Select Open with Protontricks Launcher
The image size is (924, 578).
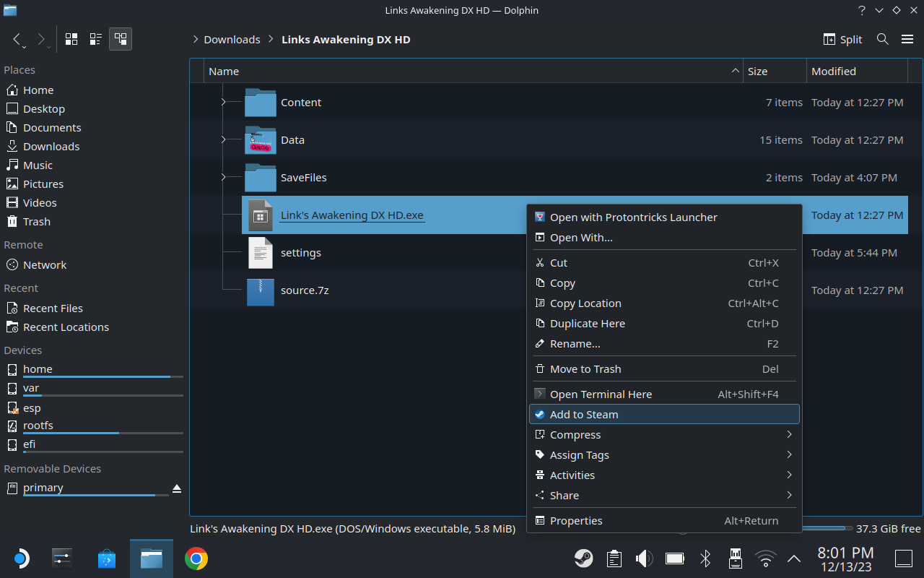(664, 217)
